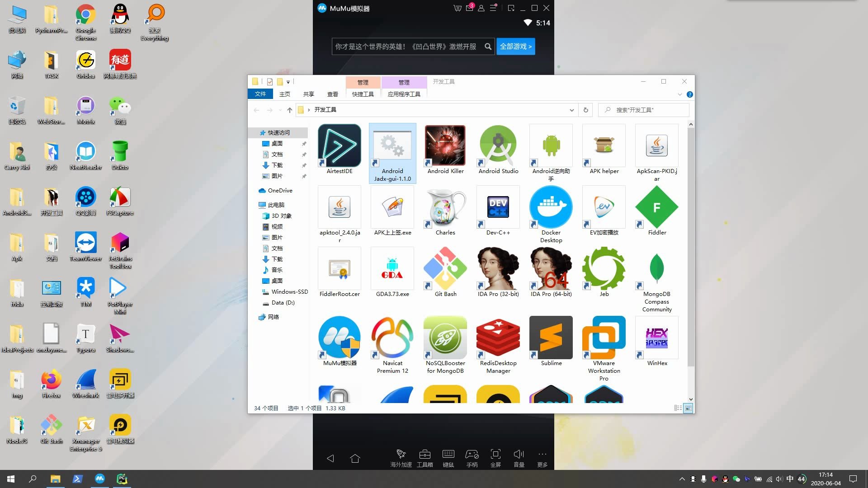The height and width of the screenshot is (488, 868).
Task: Open Quick Access toolbar customize dropdown
Action: (x=288, y=82)
